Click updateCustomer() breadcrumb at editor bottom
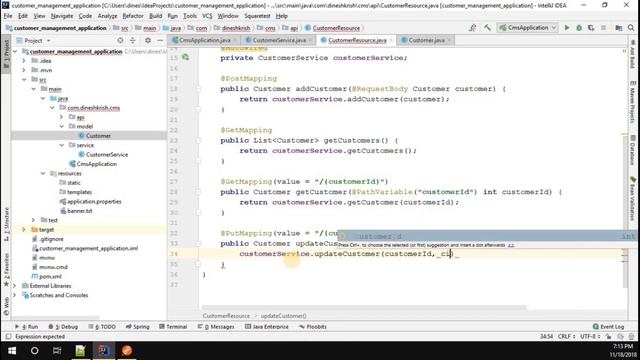 pyautogui.click(x=283, y=316)
